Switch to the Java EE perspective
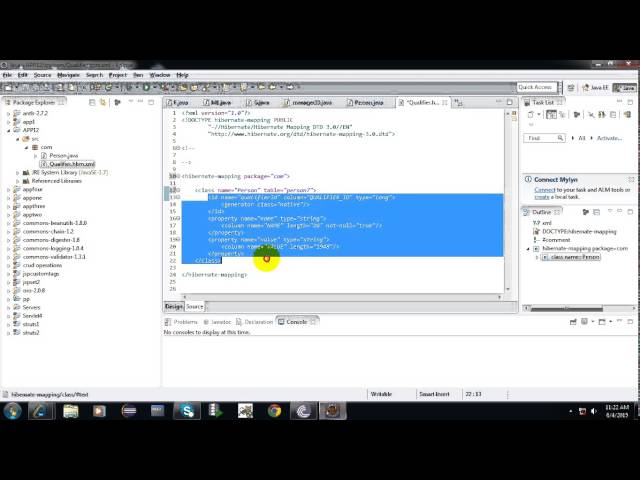Image resolution: width=640 pixels, height=480 pixels. (595, 88)
